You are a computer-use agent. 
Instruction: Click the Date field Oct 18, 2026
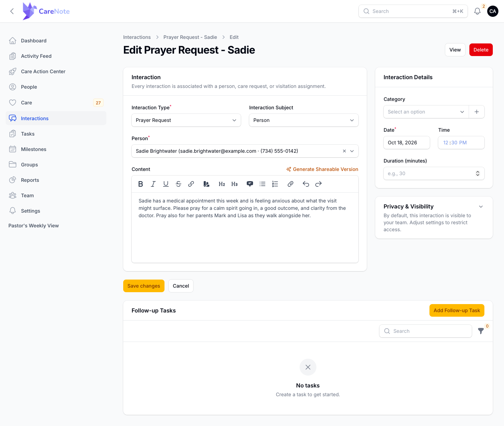coord(407,143)
